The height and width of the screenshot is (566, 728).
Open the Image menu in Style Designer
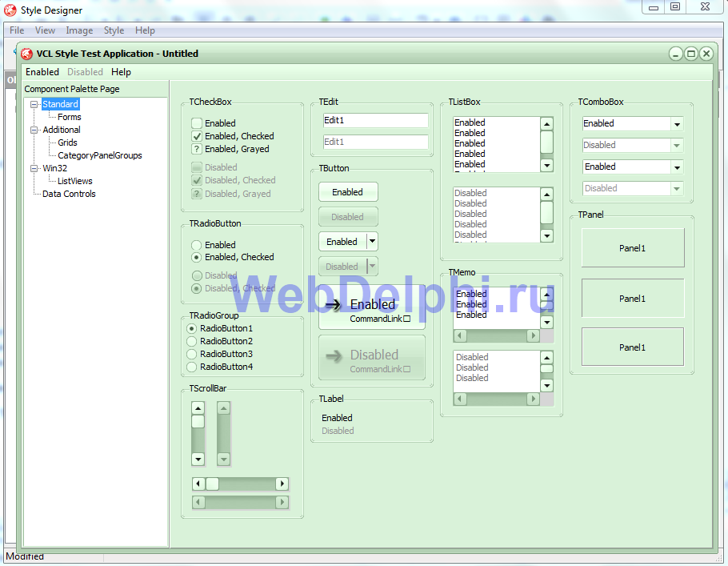point(79,30)
